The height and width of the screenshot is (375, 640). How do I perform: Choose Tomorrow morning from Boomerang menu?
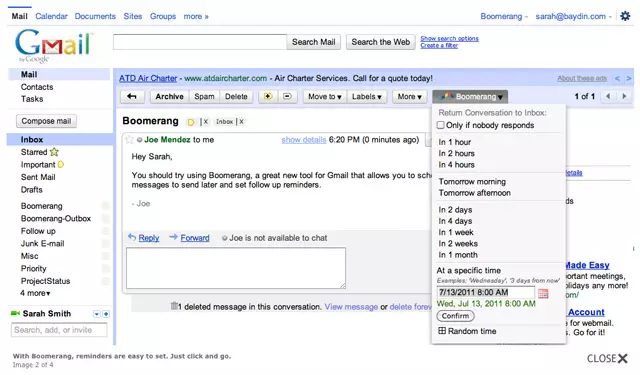472,182
